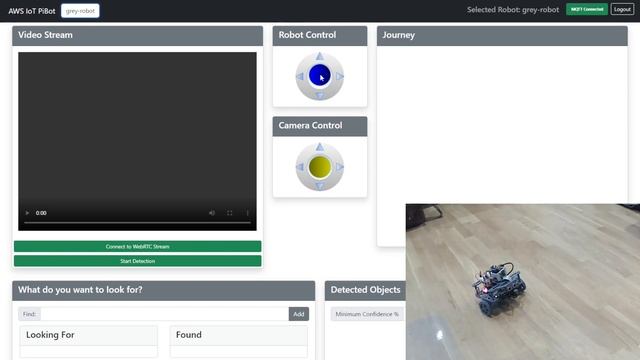Click the MQTT Connected status badge
This screenshot has height=360, width=640.
[x=587, y=9]
